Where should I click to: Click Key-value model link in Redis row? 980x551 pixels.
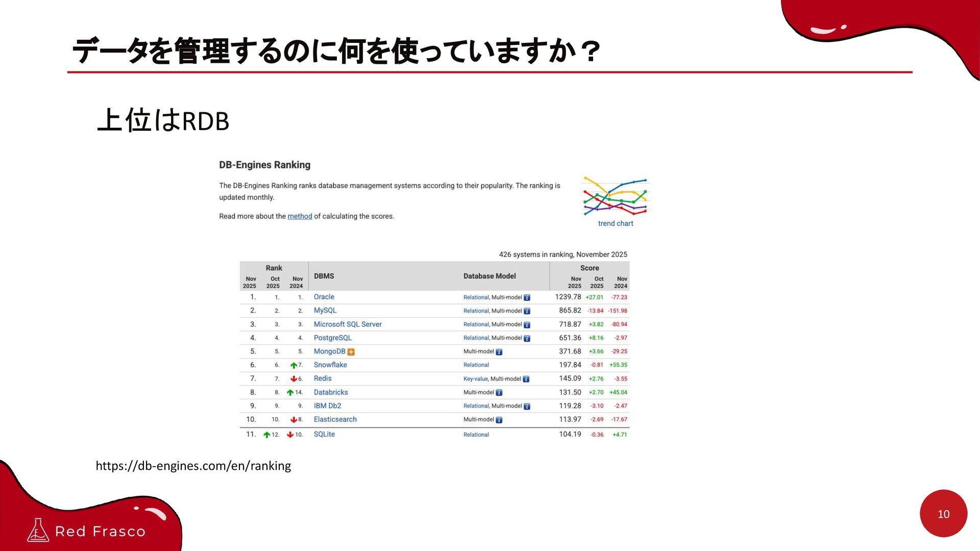(x=476, y=379)
